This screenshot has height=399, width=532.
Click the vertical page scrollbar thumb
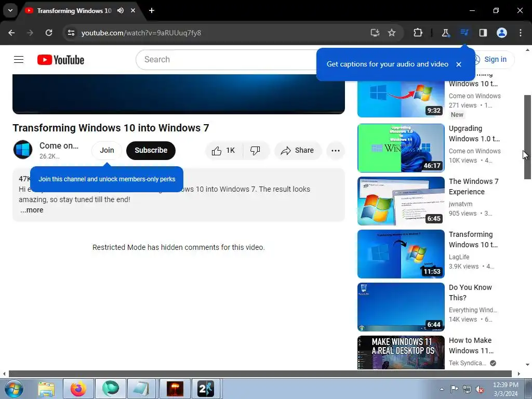527,137
